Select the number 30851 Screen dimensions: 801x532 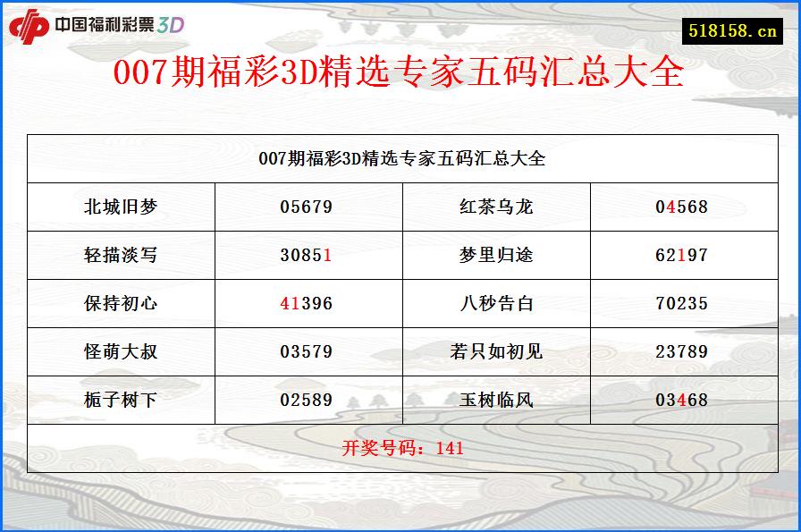pyautogui.click(x=307, y=255)
